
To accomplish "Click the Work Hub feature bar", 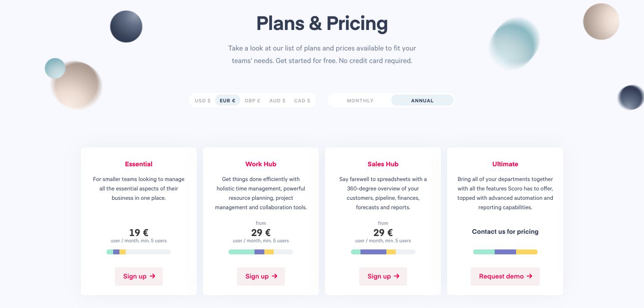I will pyautogui.click(x=261, y=252).
